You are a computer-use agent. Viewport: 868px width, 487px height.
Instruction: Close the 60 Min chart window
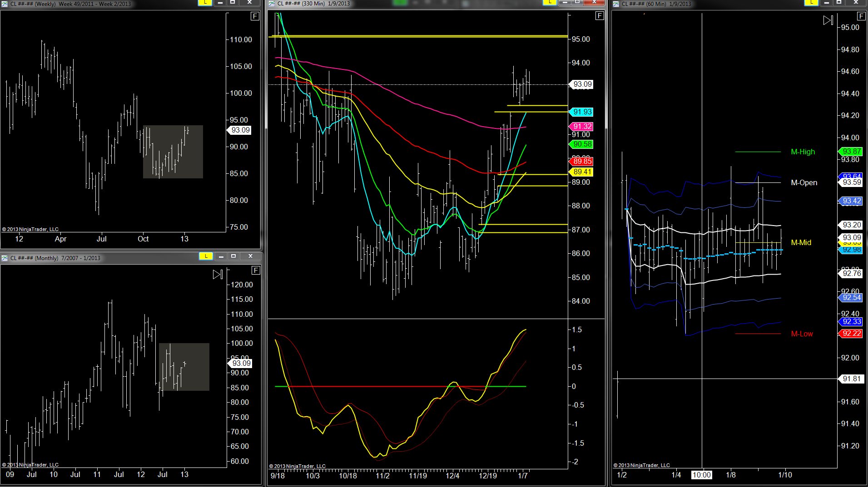click(x=856, y=2)
